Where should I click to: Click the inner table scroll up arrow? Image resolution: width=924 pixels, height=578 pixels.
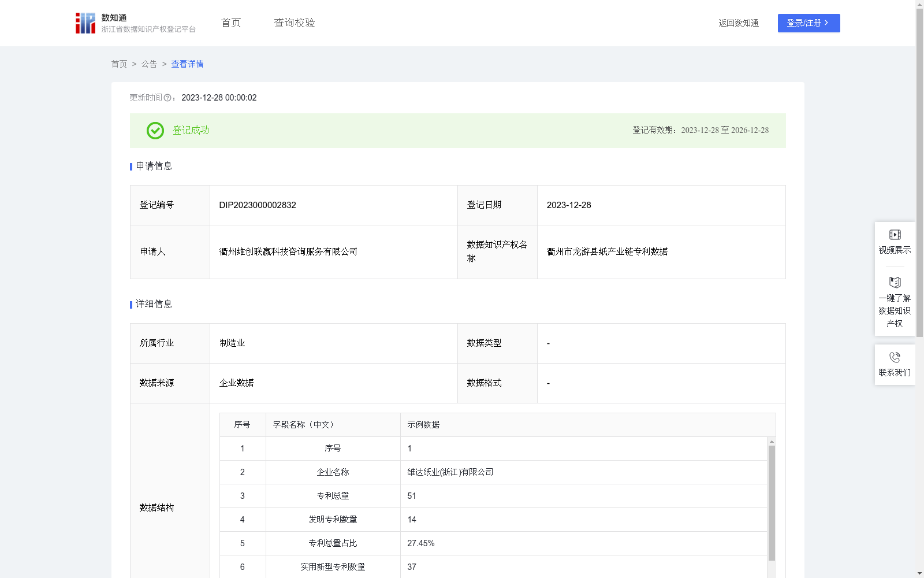click(x=772, y=442)
